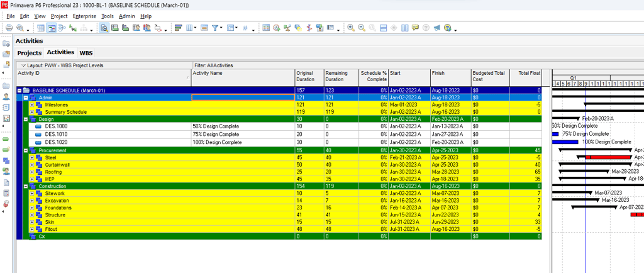Screen dimensions: 644x273
Task: Click the Schedule icon with clock
Action: point(277,28)
